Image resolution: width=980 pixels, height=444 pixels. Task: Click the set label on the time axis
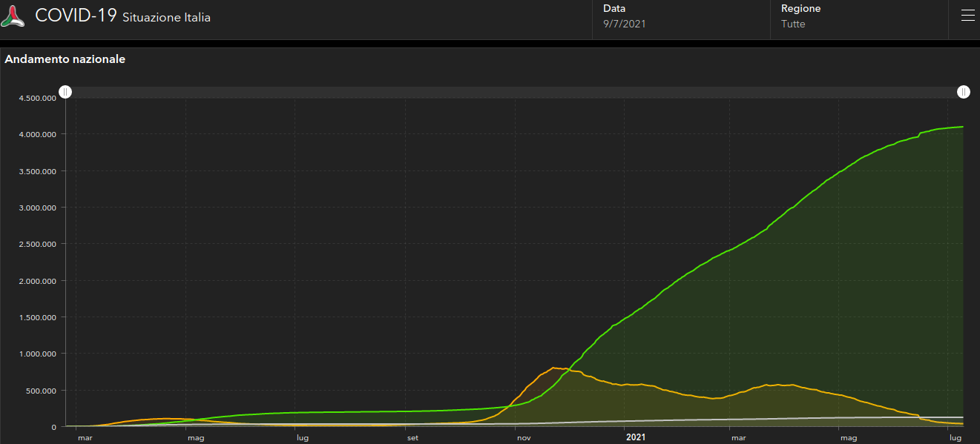pos(412,438)
